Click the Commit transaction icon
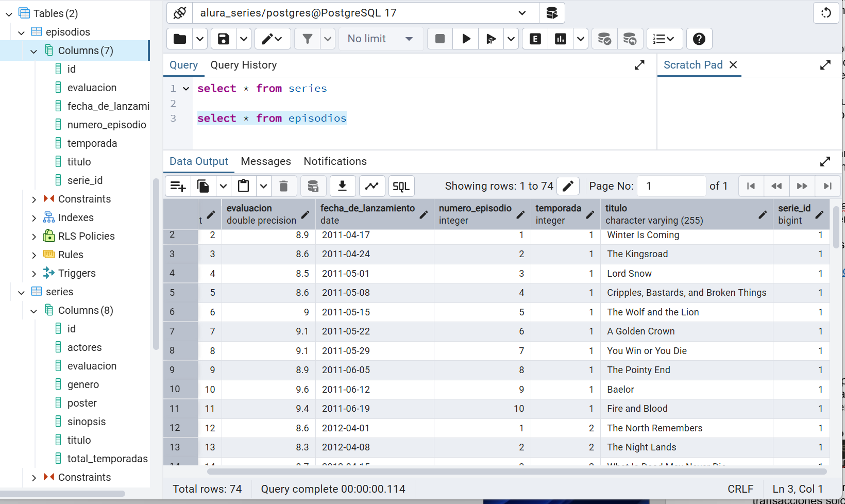Screen dimensions: 845x504 [604, 39]
